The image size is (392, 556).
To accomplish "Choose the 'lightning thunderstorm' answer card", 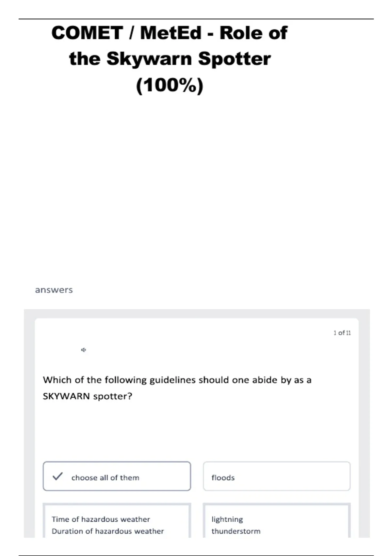I will click(277, 521).
